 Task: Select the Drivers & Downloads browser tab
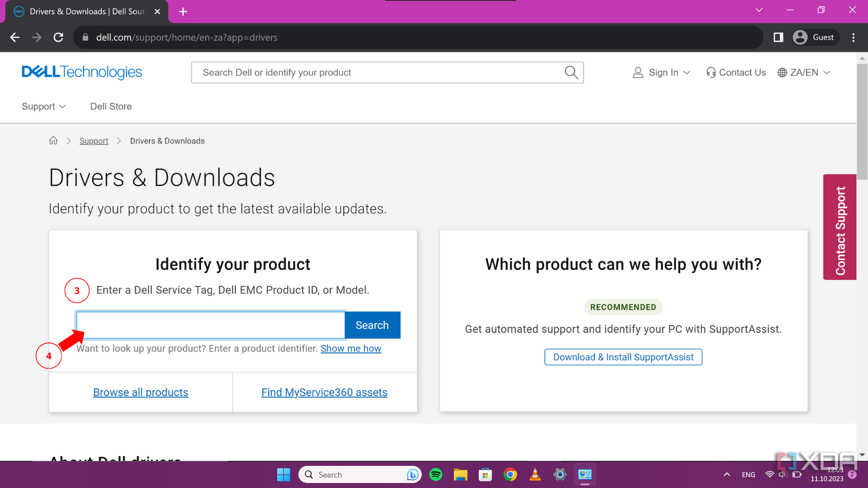pyautogui.click(x=87, y=12)
